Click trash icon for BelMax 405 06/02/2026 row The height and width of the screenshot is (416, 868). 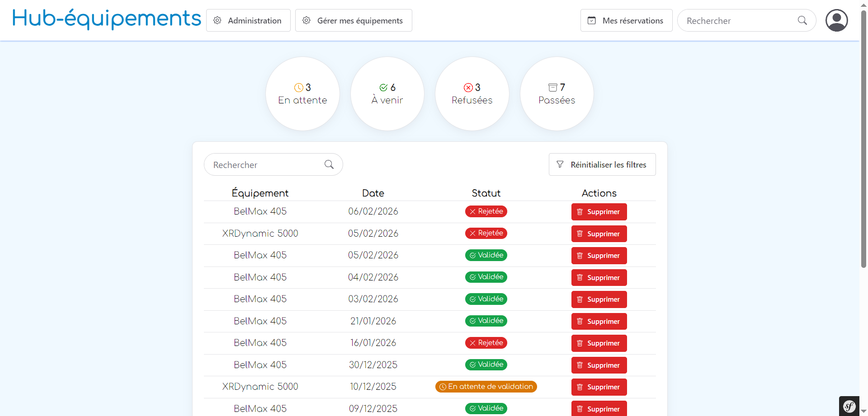click(x=580, y=212)
